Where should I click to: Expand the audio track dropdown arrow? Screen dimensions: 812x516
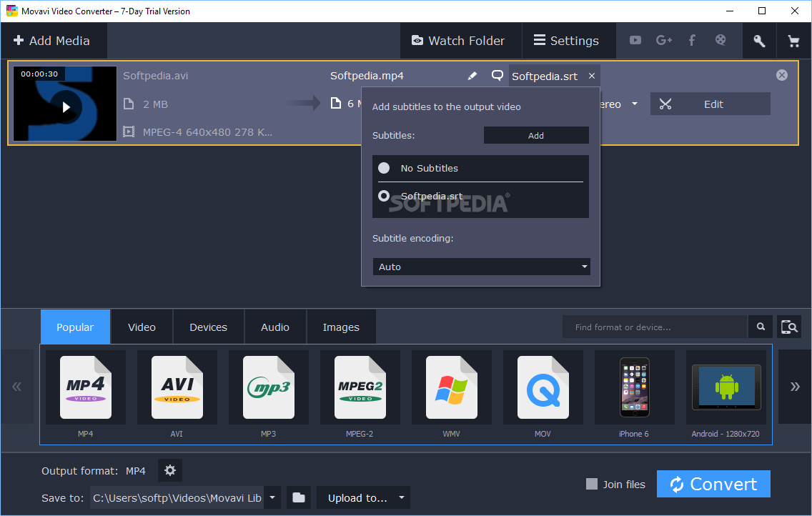635,104
